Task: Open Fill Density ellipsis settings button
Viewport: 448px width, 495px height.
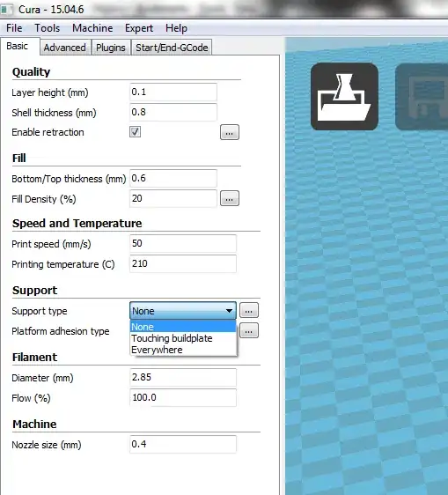Action: [x=230, y=198]
